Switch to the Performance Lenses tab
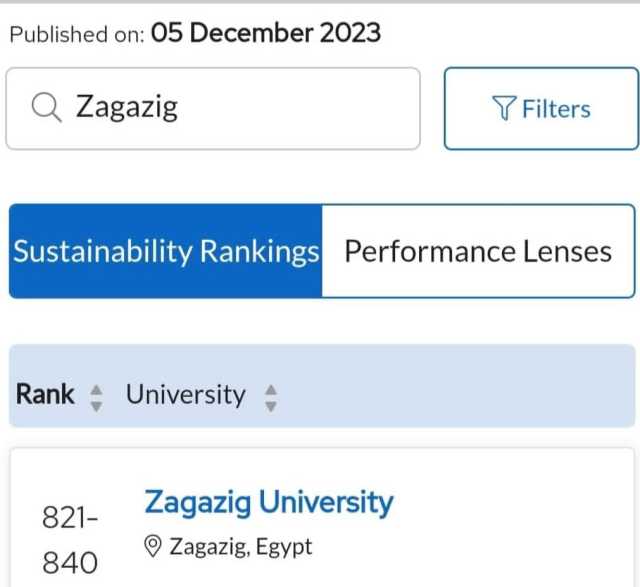Image resolution: width=640 pixels, height=587 pixels. [478, 251]
